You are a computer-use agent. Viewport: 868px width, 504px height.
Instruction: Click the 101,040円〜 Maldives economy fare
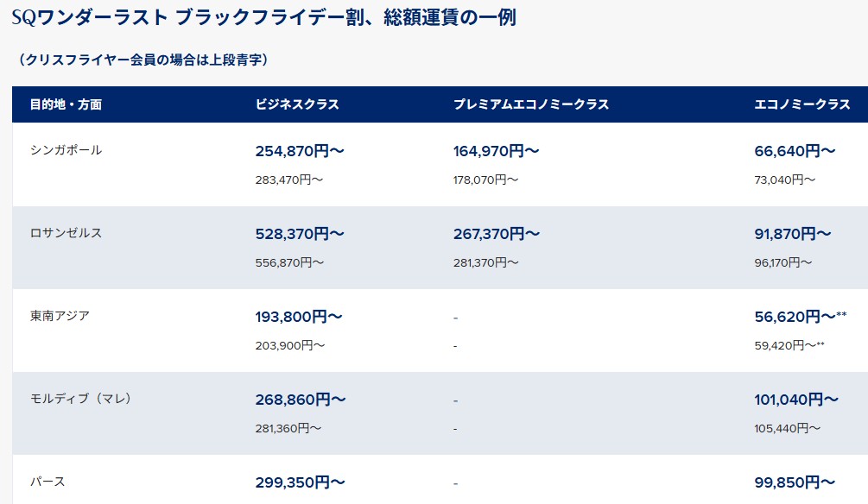coord(796,400)
